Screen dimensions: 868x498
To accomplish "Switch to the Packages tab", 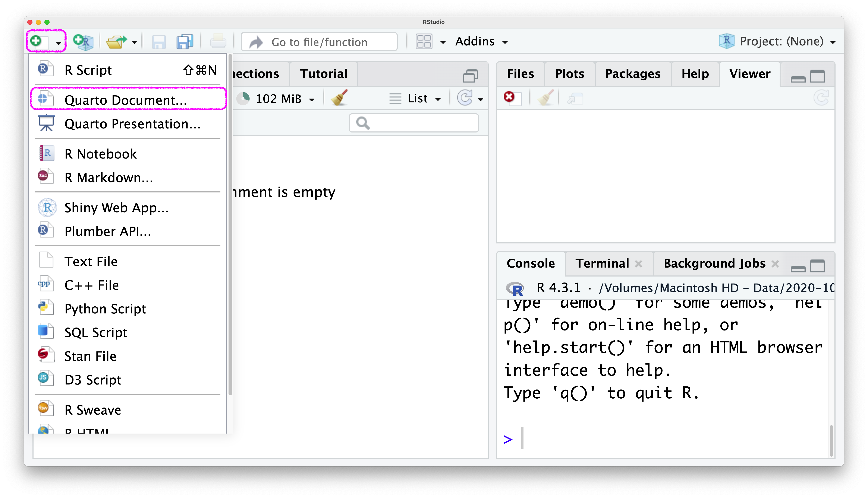I will 632,74.
